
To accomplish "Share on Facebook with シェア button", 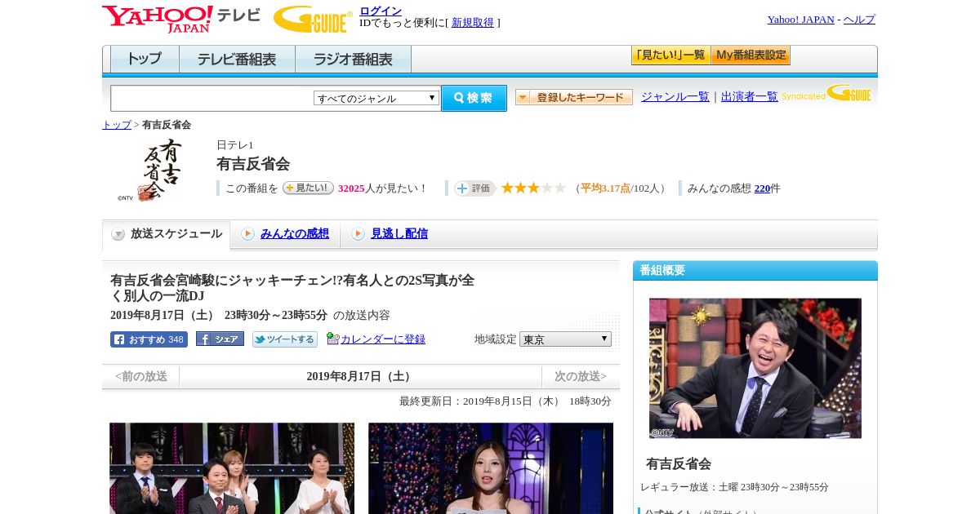I will pyautogui.click(x=220, y=339).
